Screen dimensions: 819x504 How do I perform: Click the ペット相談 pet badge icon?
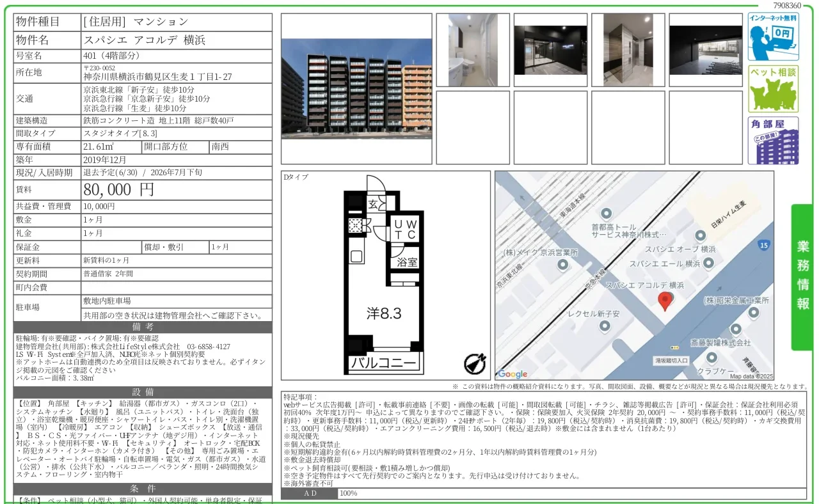(x=773, y=88)
